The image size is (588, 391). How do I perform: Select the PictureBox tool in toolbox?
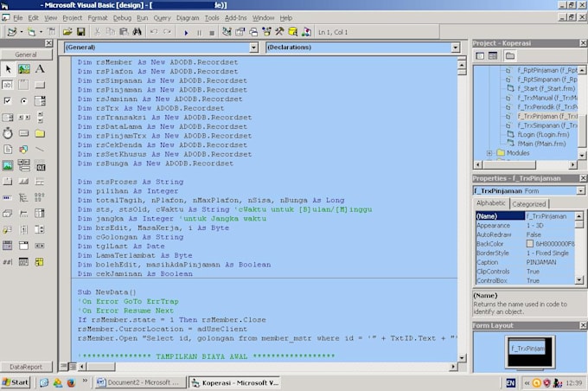23,69
